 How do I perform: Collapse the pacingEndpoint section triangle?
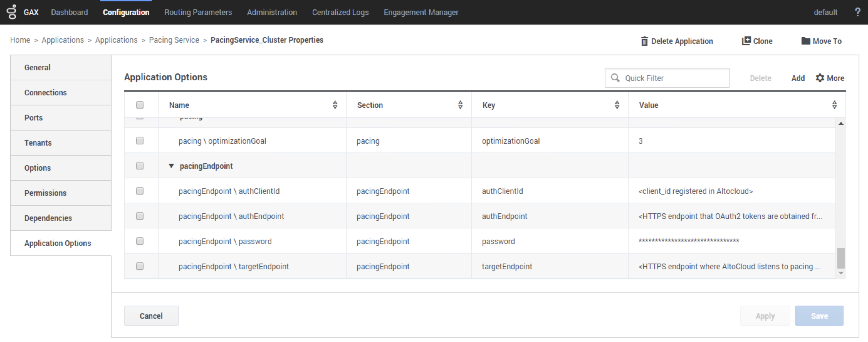click(171, 166)
